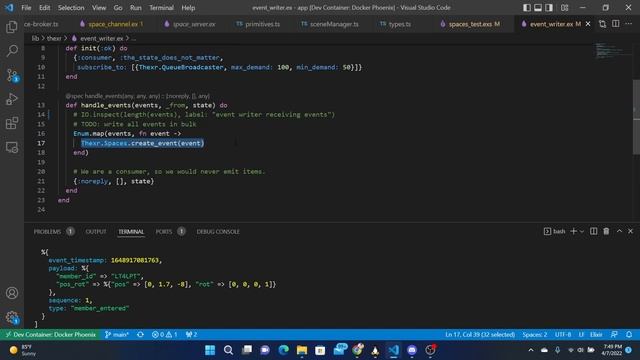Open the File menu

click(x=26, y=8)
